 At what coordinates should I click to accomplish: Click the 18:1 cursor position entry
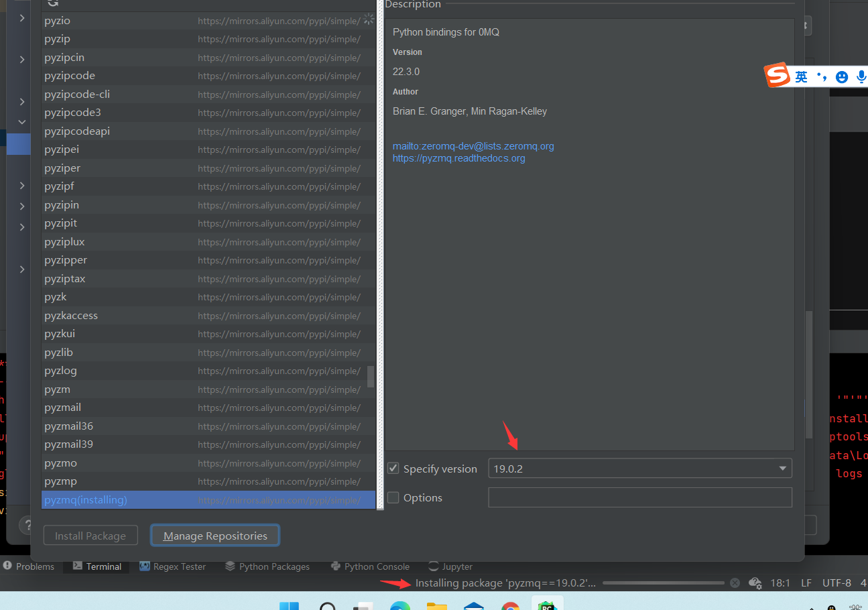click(780, 583)
